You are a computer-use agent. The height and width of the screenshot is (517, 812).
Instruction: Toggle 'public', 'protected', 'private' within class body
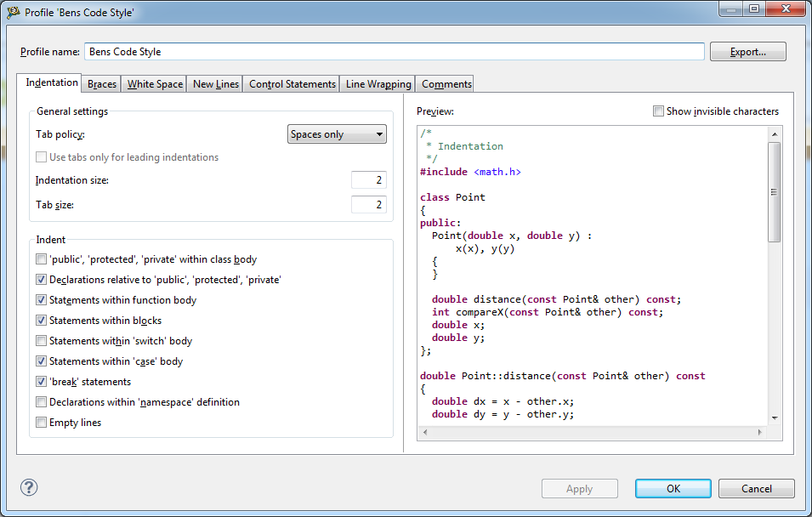click(42, 259)
